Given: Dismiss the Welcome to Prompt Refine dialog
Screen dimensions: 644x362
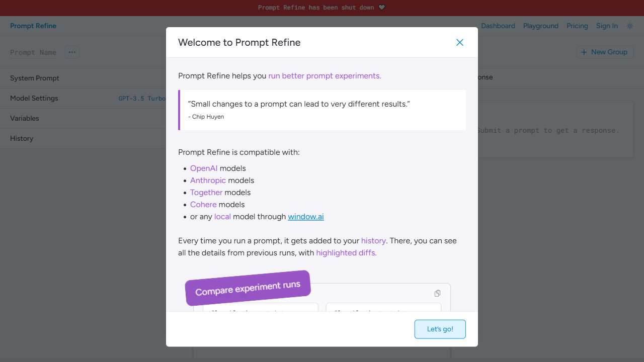Looking at the screenshot, I should (x=459, y=42).
